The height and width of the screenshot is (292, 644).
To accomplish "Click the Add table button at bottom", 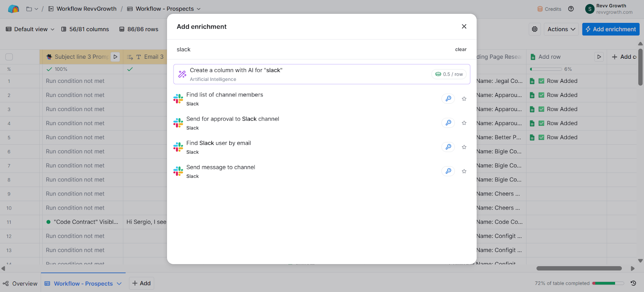I will pos(141,283).
